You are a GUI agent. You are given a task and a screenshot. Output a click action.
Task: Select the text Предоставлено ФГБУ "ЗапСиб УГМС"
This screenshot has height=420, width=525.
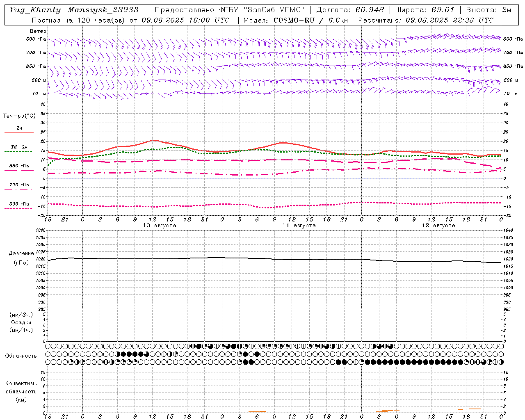(x=230, y=10)
